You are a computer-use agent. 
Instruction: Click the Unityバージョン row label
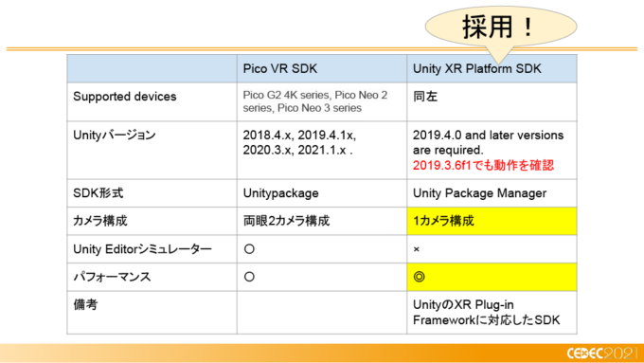[115, 135]
